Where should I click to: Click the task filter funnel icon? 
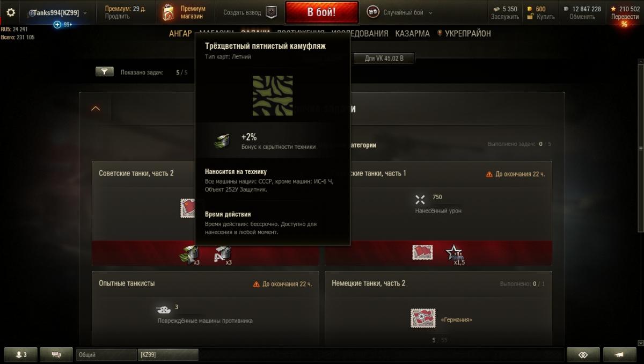(105, 71)
